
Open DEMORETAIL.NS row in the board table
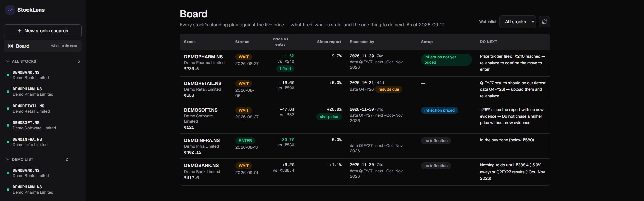click(x=365, y=90)
